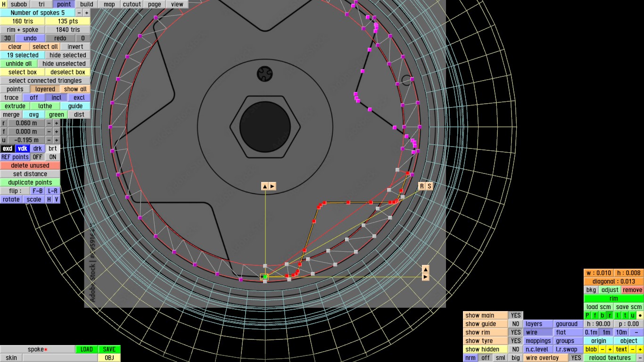Open the view mode tab
Image resolution: width=644 pixels, height=362 pixels.
177,4
